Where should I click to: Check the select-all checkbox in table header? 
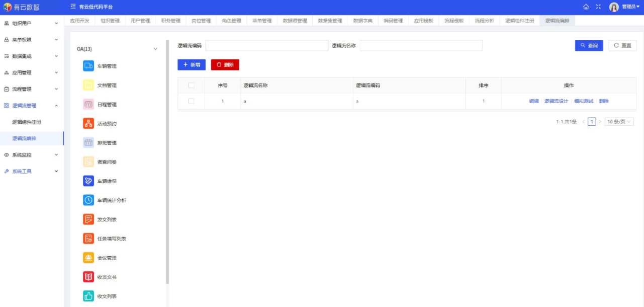point(191,85)
